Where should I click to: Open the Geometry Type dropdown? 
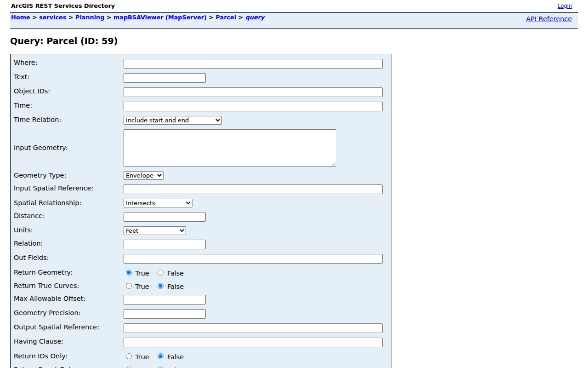coord(143,175)
